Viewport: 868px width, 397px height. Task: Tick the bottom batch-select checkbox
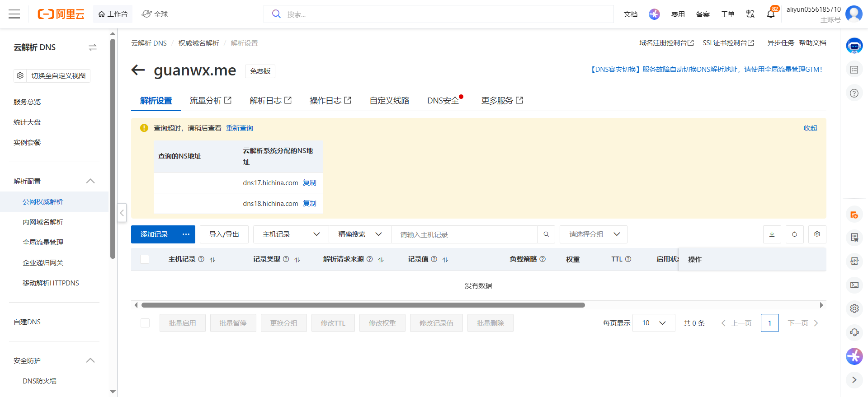145,323
